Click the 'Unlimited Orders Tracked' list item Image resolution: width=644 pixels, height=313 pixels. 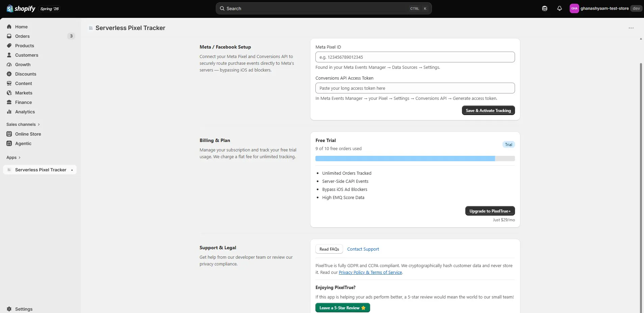coord(347,173)
